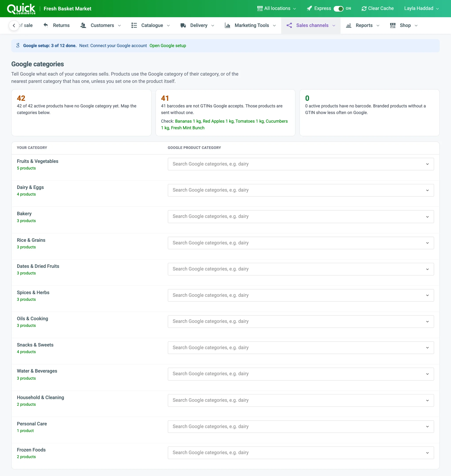Viewport: 451px width, 476px height.
Task: Click the Dates & Dried Fruits category name
Action: point(38,266)
